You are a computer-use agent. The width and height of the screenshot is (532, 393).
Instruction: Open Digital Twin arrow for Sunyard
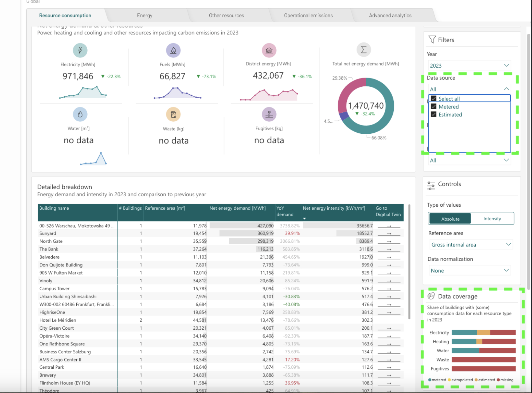tap(389, 234)
